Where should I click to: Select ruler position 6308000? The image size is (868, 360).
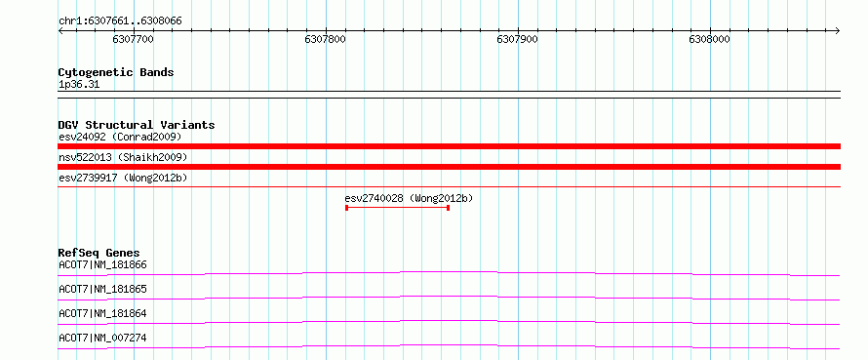[x=710, y=39]
